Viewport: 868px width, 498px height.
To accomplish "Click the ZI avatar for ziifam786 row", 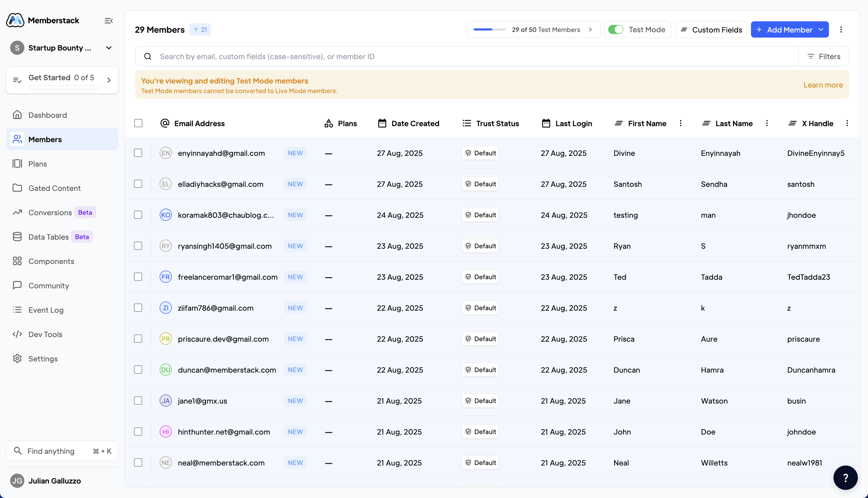I will click(166, 308).
